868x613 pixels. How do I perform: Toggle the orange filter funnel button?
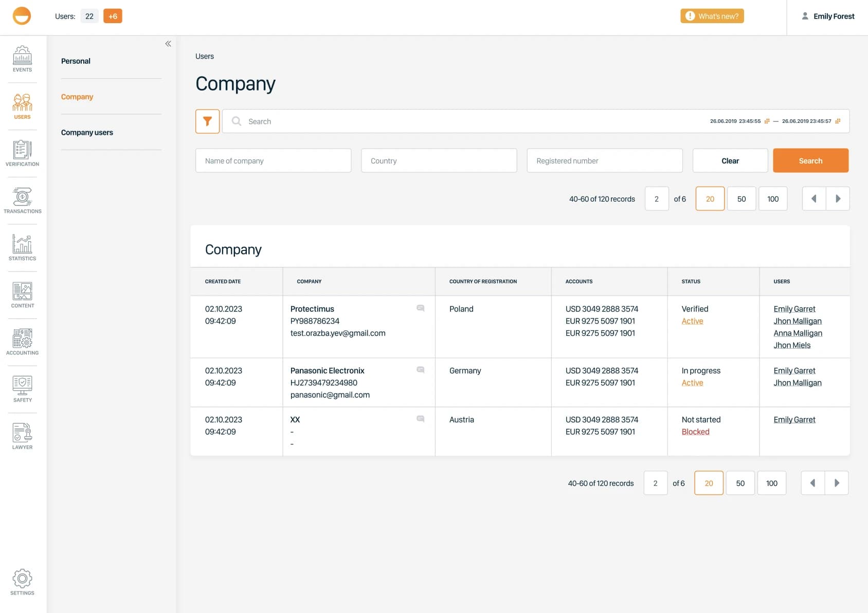pos(207,121)
